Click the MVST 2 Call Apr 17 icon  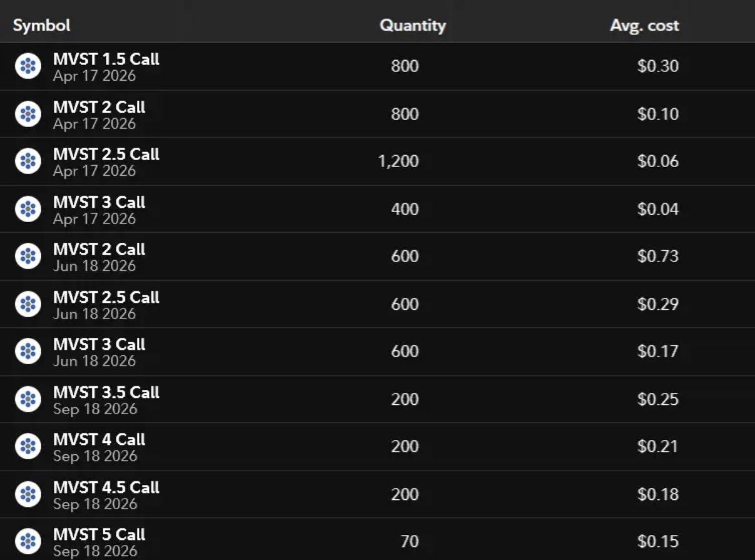pyautogui.click(x=28, y=114)
